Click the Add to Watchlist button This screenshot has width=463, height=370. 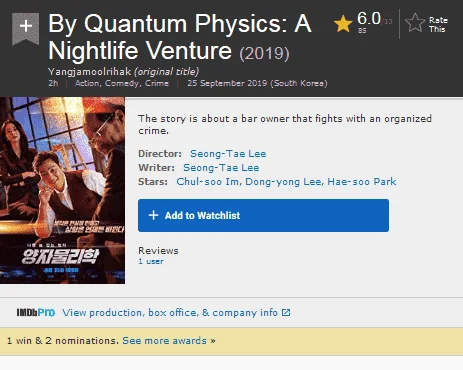tap(263, 215)
